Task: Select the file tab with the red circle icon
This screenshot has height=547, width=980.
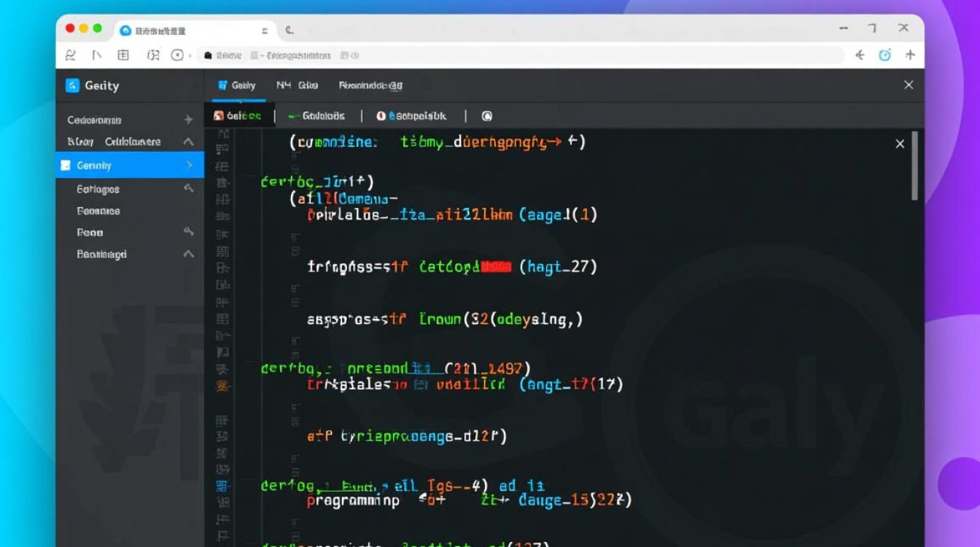Action: click(411, 115)
